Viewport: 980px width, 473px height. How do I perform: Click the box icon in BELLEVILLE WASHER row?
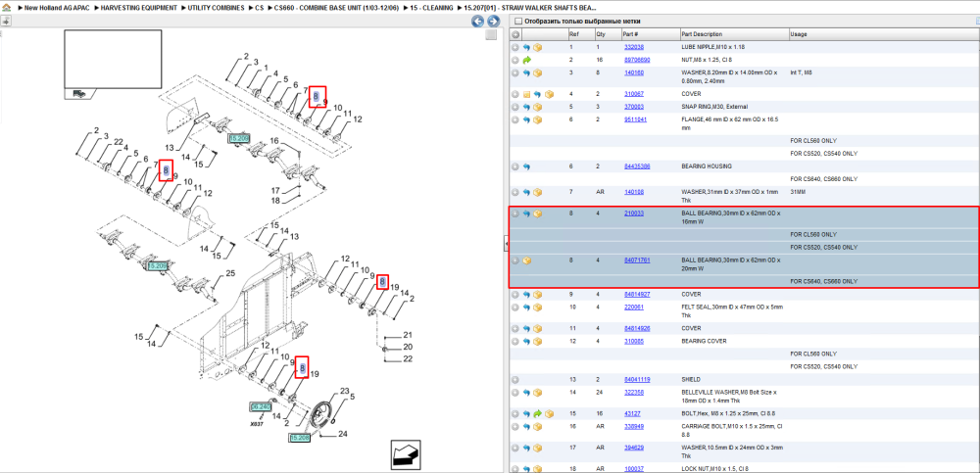(x=537, y=393)
